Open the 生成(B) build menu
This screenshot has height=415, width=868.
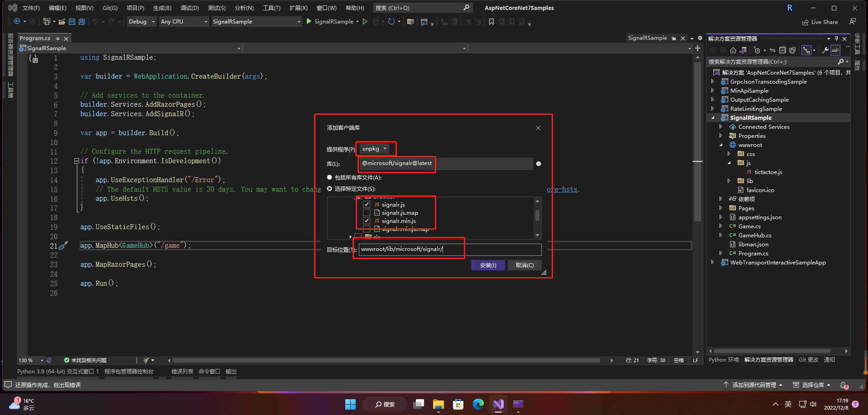162,8
